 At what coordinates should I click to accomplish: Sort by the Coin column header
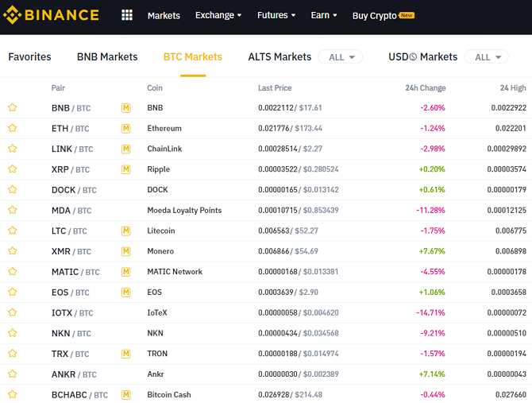pos(155,88)
